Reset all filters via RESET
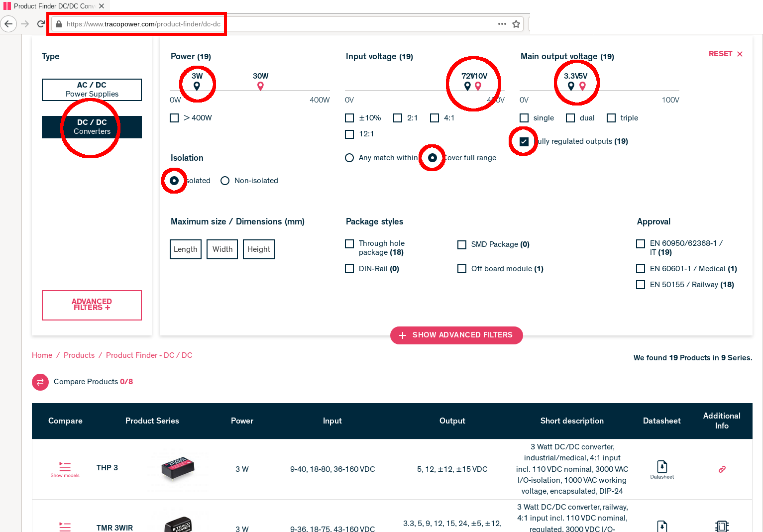The image size is (763, 532). 726,54
